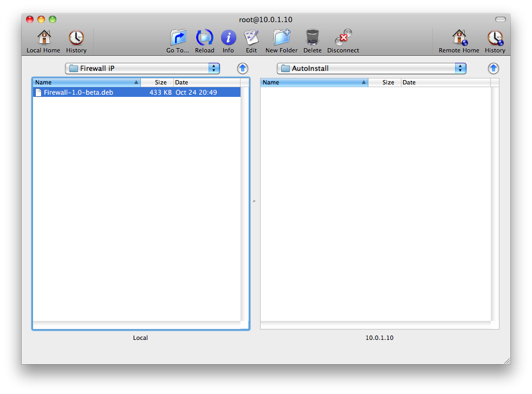Click the Local Home icon

[x=43, y=38]
